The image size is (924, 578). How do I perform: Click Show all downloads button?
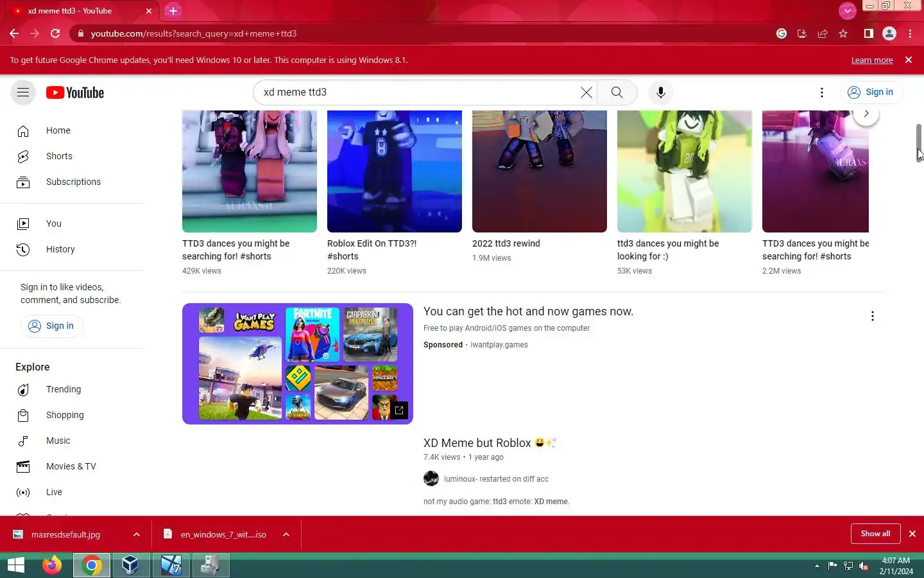tap(875, 534)
